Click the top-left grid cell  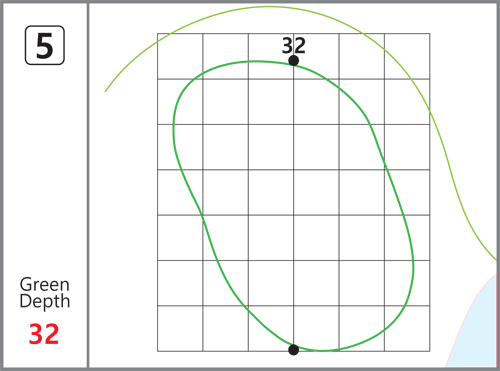[x=180, y=56]
